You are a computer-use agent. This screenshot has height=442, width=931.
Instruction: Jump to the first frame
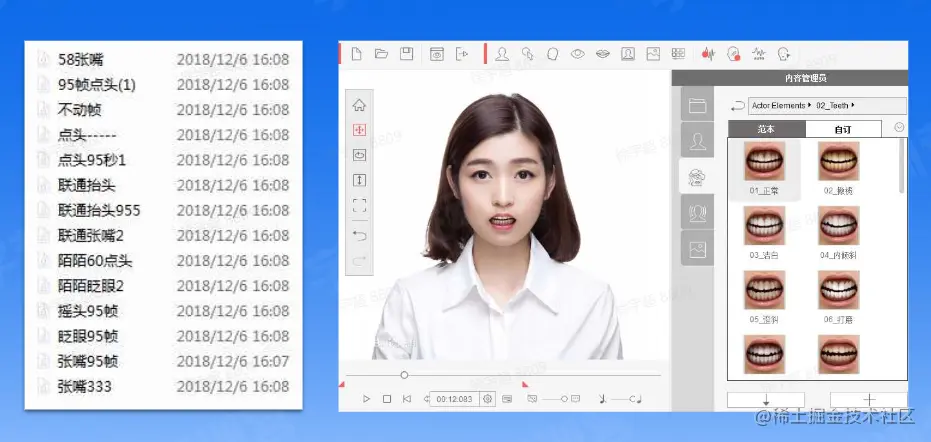407,399
